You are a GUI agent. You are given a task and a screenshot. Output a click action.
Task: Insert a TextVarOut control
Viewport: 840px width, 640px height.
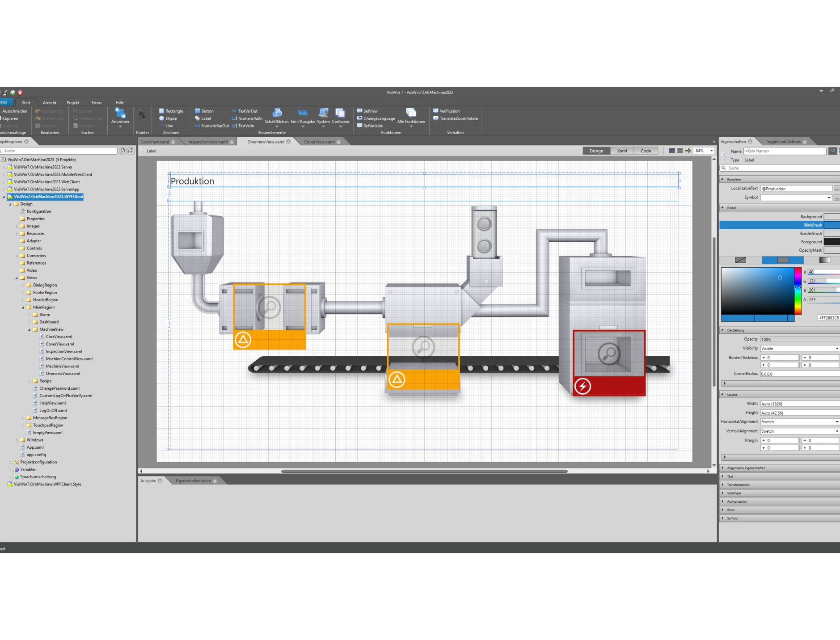(x=244, y=111)
